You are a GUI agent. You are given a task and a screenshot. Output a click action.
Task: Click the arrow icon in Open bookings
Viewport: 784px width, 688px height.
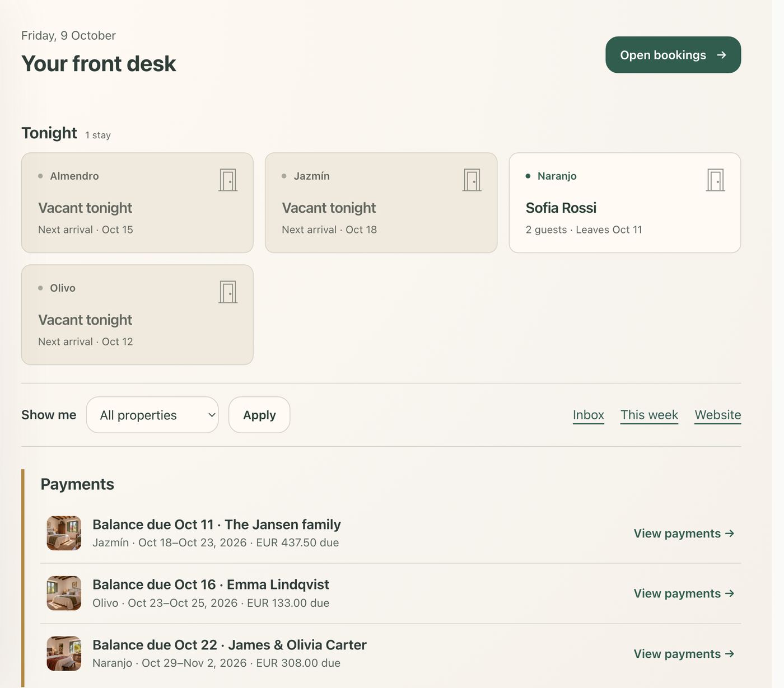pyautogui.click(x=721, y=55)
